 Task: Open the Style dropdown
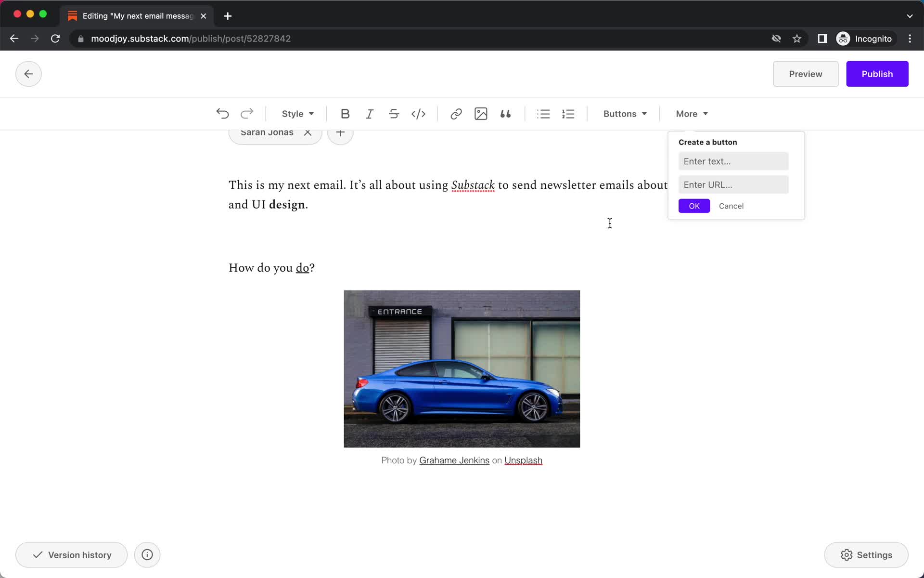coord(297,114)
